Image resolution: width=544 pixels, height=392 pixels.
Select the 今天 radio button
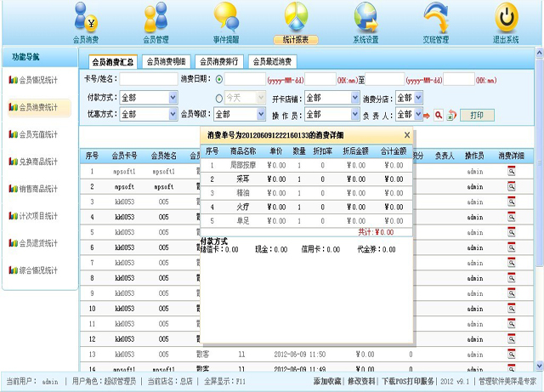pyautogui.click(x=219, y=98)
